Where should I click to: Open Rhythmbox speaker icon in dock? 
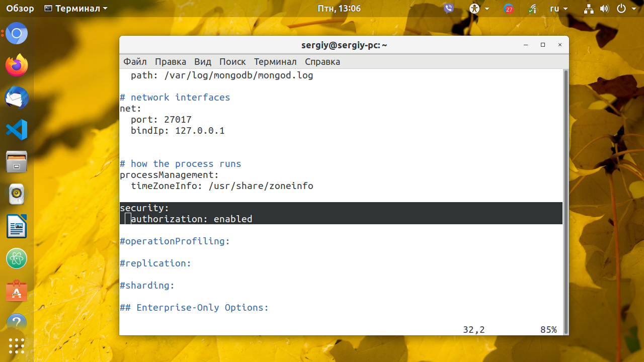17,194
